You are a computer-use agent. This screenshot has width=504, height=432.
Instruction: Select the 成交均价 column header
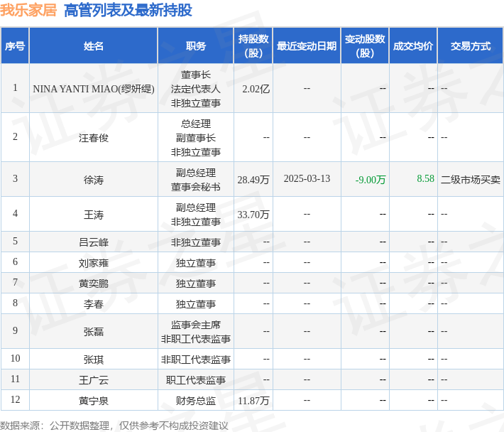coord(413,46)
